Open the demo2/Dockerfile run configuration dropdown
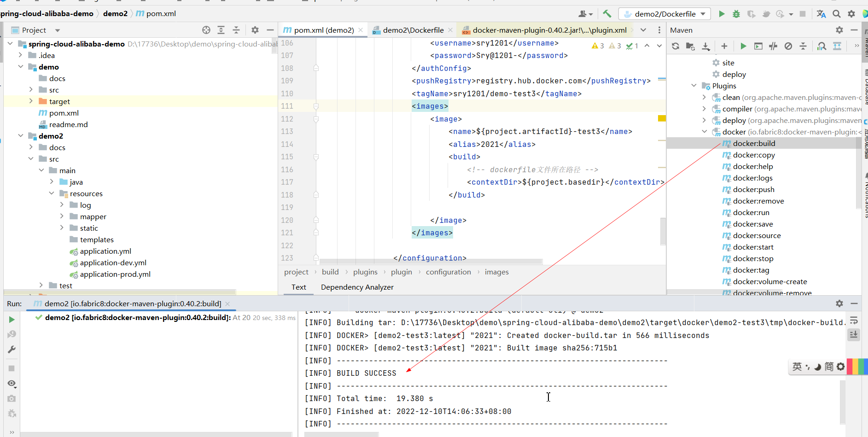Screen dimensions: 868x437 point(664,14)
